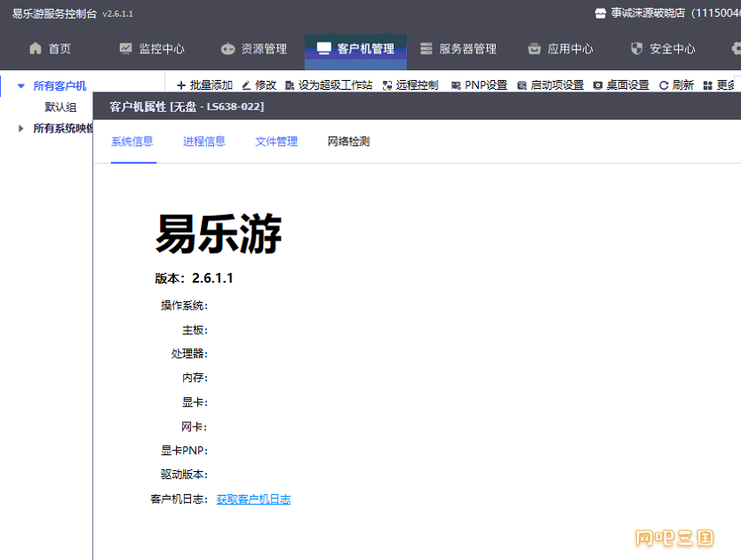Collapse the 所有客户机 tree node

coord(20,86)
